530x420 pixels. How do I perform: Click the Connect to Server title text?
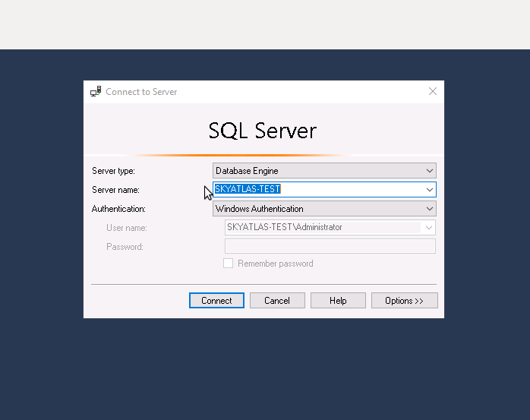pyautogui.click(x=141, y=92)
